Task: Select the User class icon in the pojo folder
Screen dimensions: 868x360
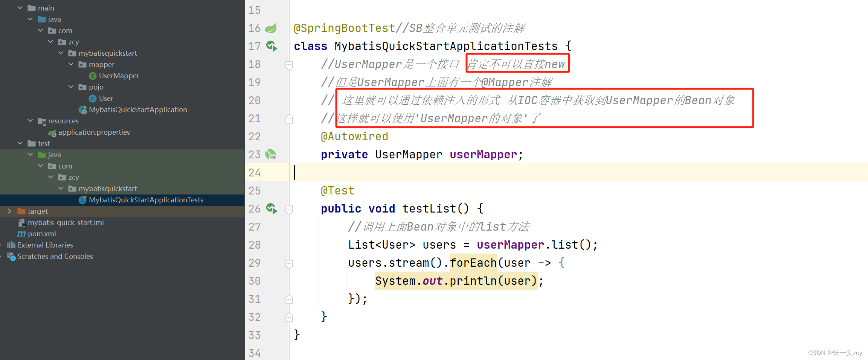Action: (92, 98)
